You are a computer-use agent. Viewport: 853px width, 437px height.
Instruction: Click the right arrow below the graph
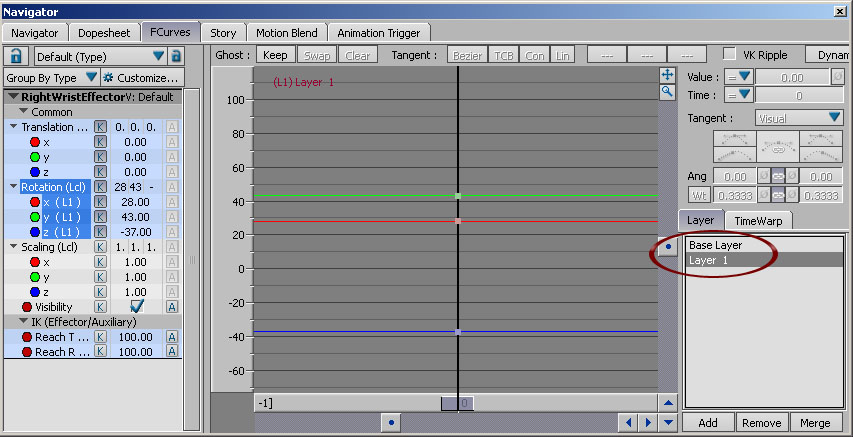click(648, 422)
